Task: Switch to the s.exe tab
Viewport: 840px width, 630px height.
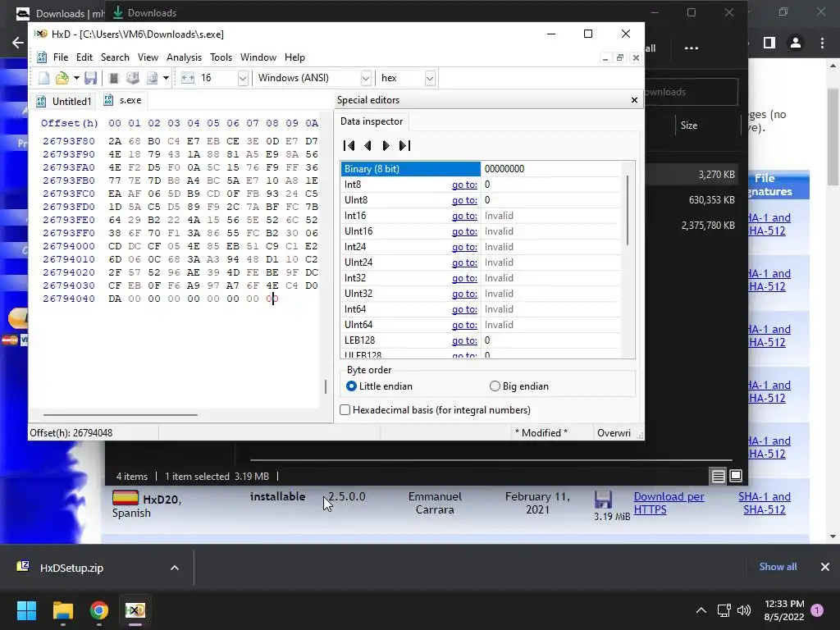Action: pos(123,100)
